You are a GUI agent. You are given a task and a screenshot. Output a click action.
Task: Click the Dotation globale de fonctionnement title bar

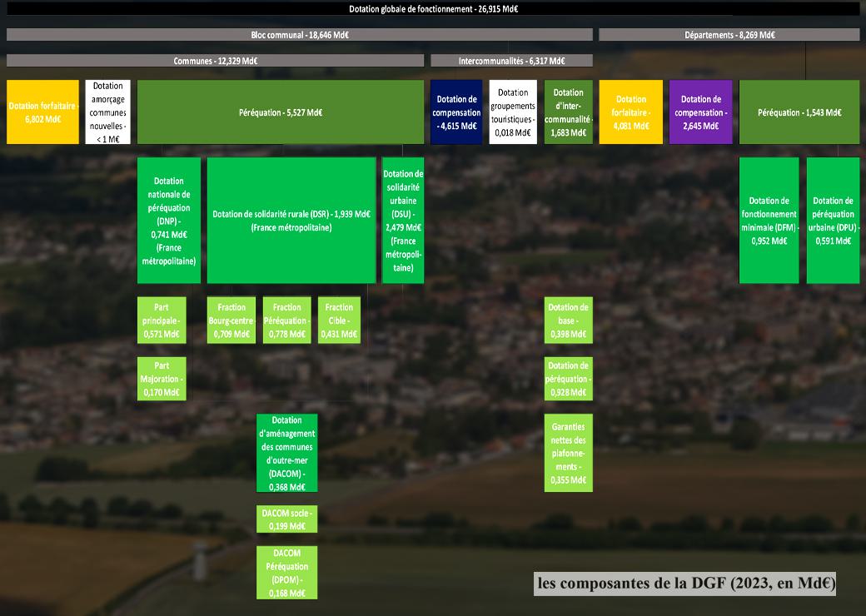pos(433,9)
